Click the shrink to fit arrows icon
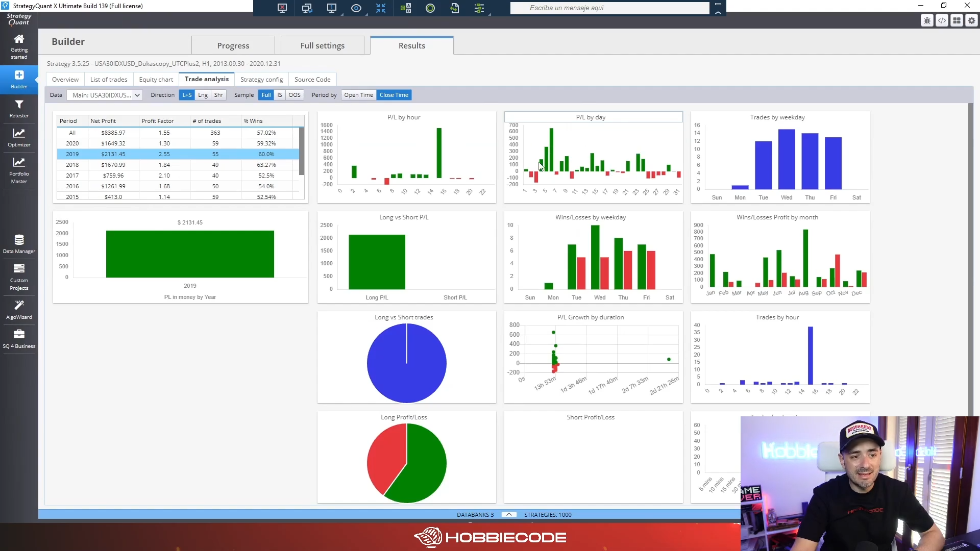 [381, 8]
